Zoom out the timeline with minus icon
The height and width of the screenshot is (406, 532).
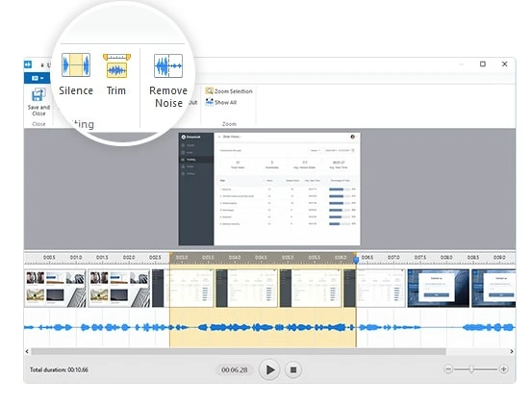pyautogui.click(x=448, y=368)
